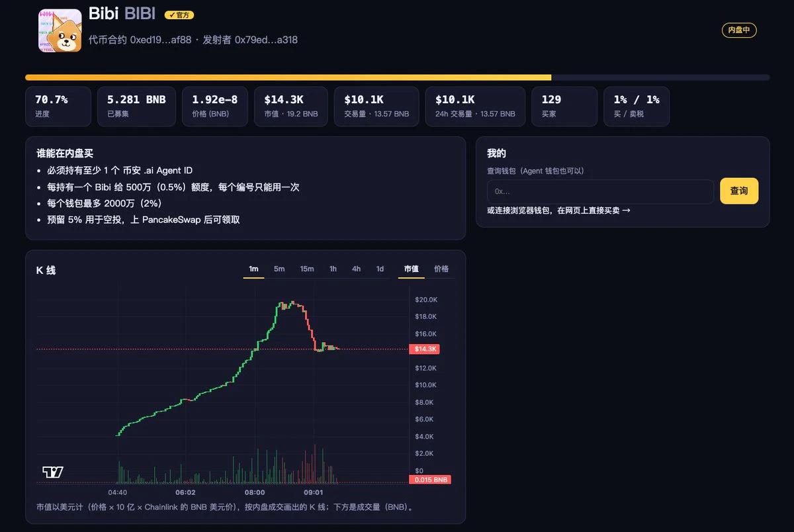Click the 查询 button
The image size is (794, 532).
click(739, 191)
